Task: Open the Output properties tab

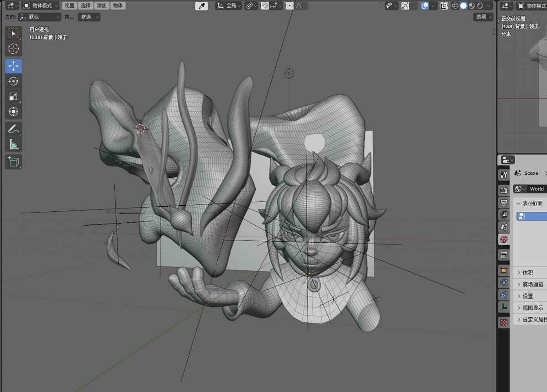Action: pos(504,203)
